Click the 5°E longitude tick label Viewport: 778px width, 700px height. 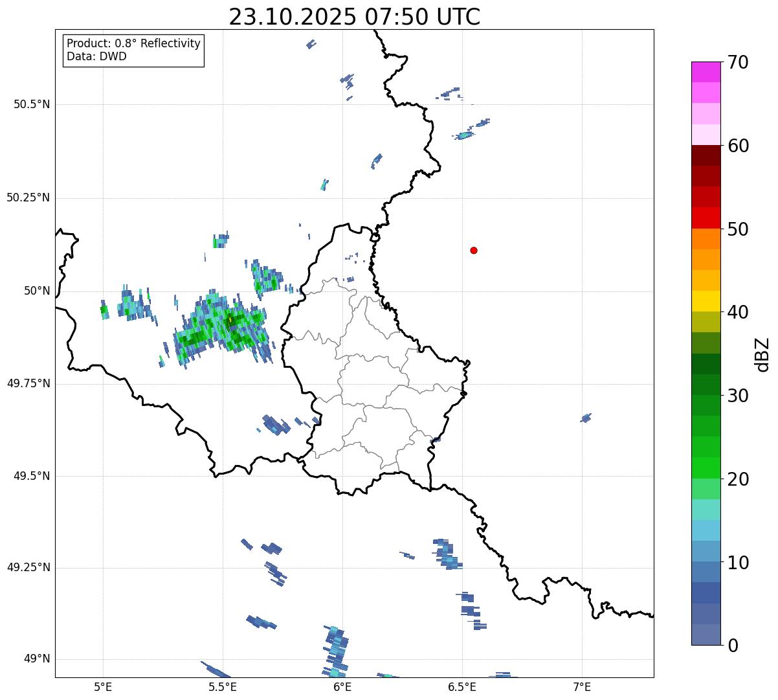point(103,687)
